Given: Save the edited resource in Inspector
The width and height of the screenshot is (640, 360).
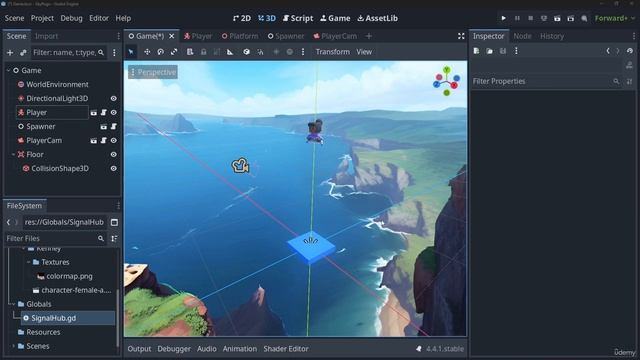Looking at the screenshot, I should pos(503,51).
